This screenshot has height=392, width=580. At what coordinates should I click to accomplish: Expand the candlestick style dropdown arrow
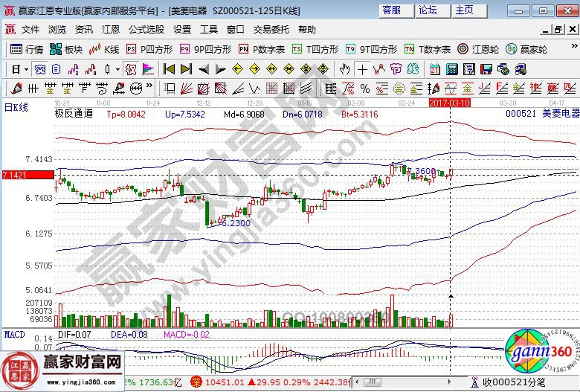pyautogui.click(x=117, y=69)
